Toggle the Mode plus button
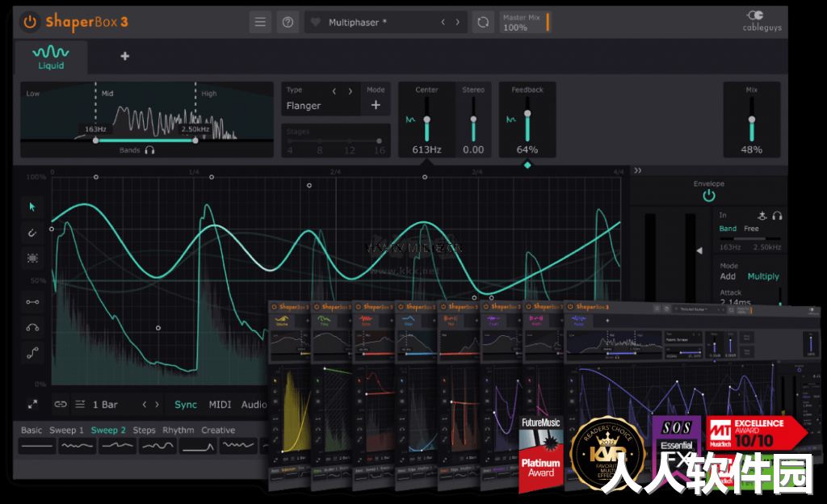The height and width of the screenshot is (504, 827). [376, 105]
